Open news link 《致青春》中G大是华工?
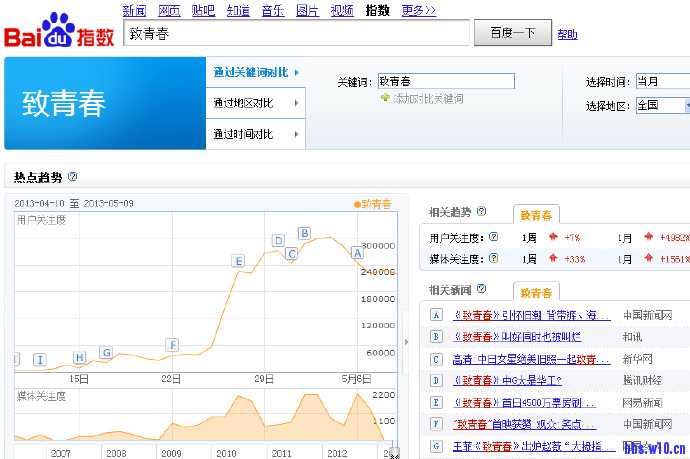 pos(507,380)
